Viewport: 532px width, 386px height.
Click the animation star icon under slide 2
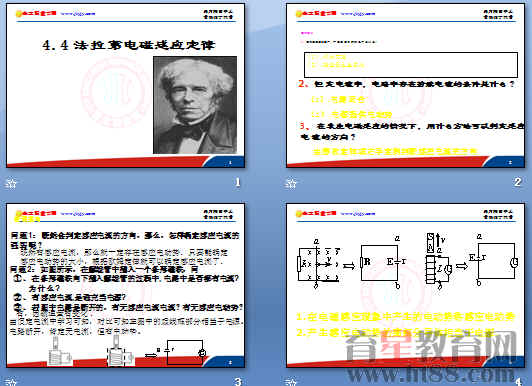tap(291, 184)
